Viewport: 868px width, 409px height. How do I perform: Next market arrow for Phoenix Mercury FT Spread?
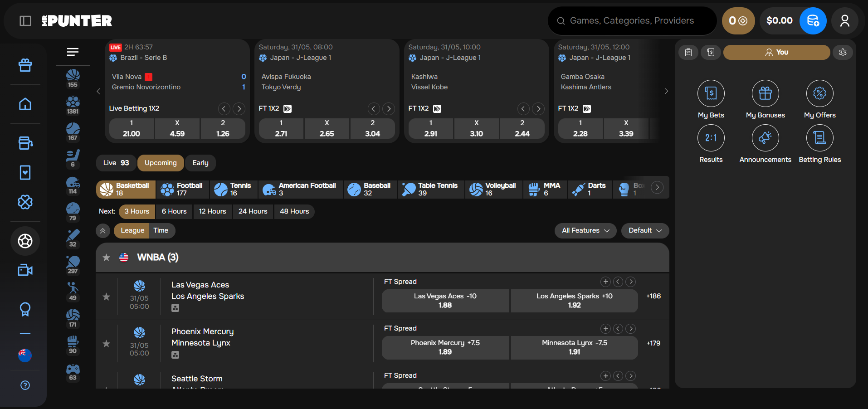(630, 329)
